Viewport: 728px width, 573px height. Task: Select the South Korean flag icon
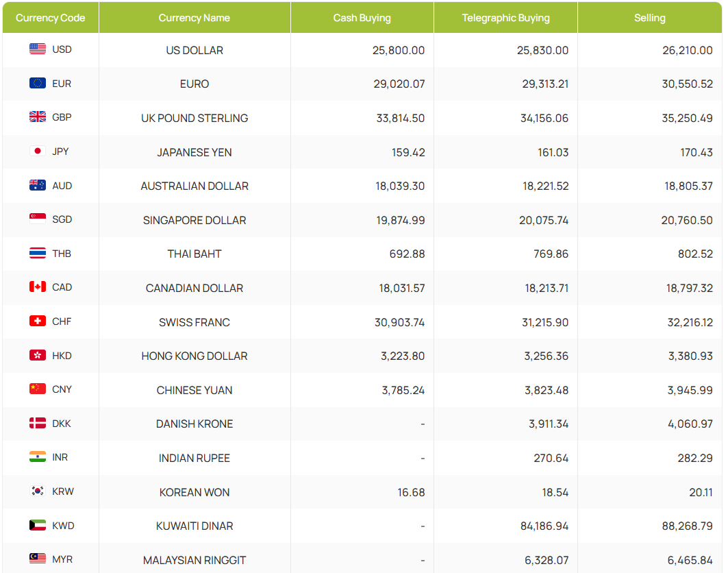pyautogui.click(x=38, y=491)
